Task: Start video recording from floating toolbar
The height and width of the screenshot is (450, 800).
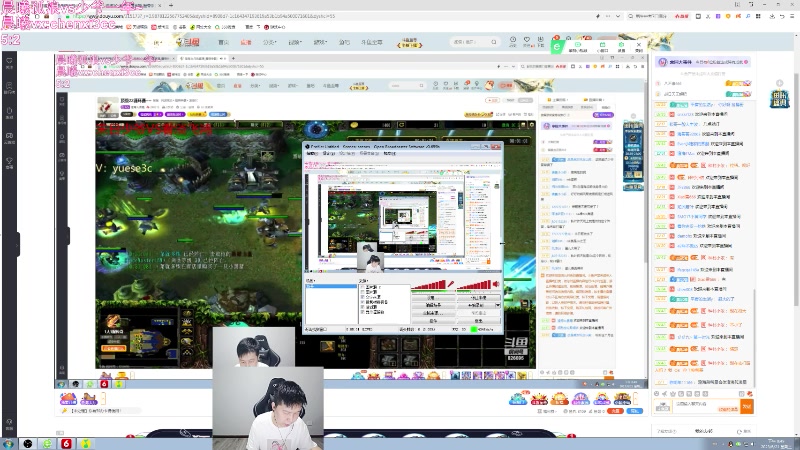Action: [578, 47]
